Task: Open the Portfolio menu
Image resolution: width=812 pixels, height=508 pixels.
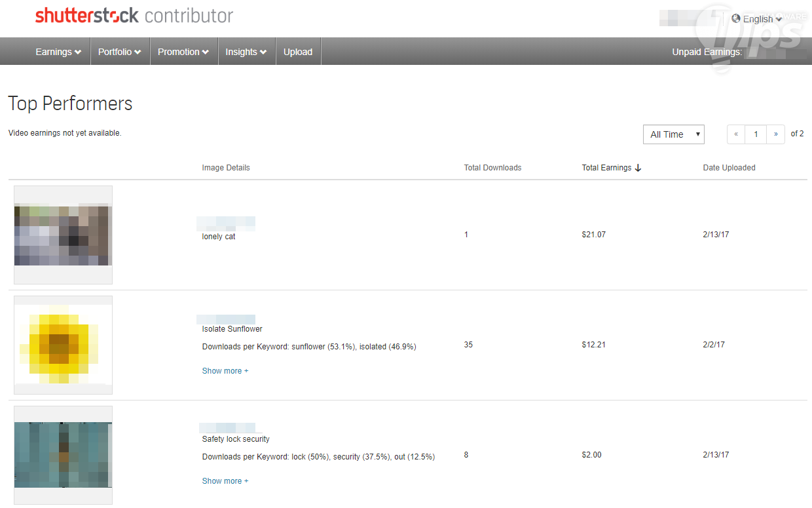Action: [x=120, y=52]
